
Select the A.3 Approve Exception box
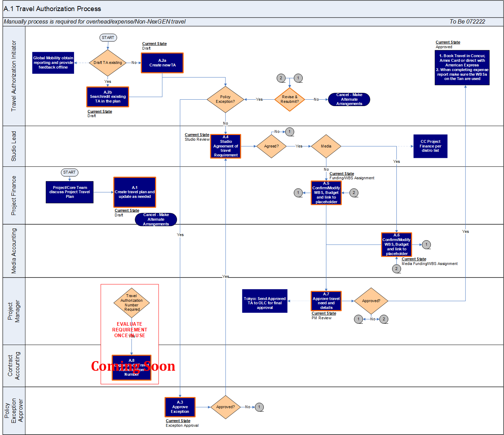[180, 407]
